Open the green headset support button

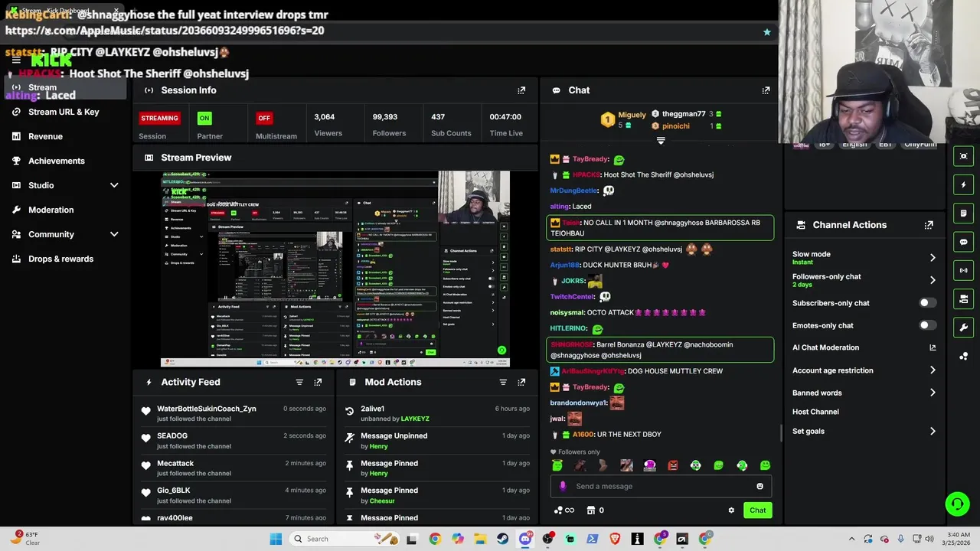point(957,504)
